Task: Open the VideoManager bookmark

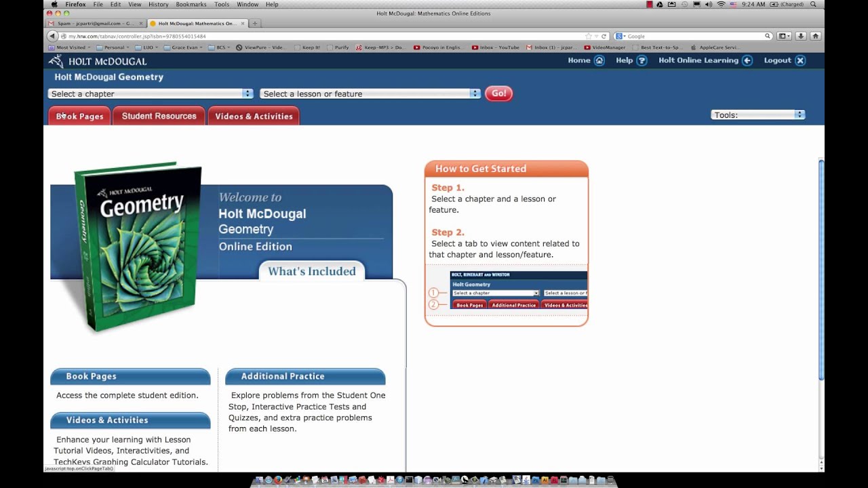Action: pos(605,47)
